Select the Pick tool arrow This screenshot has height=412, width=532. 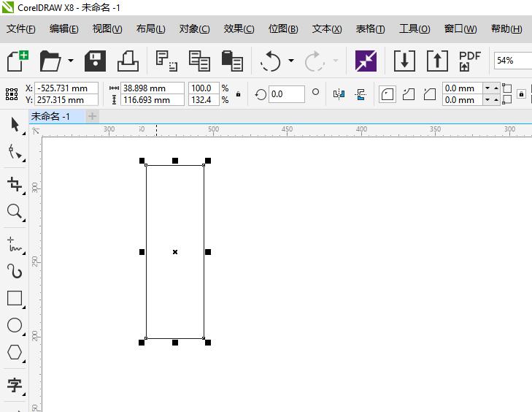click(x=14, y=125)
